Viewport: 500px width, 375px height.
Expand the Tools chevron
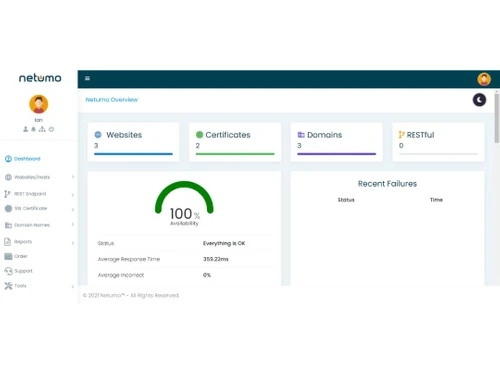coord(73,287)
